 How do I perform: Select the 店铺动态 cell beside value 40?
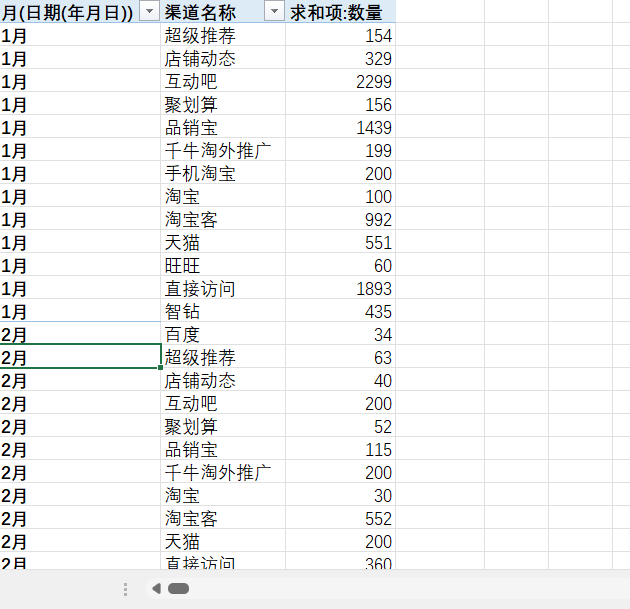(x=223, y=380)
